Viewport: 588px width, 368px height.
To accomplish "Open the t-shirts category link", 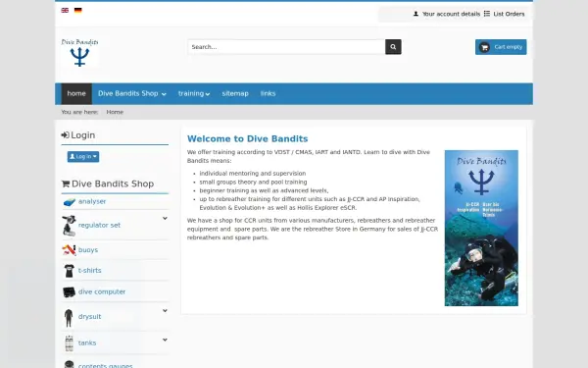I will pyautogui.click(x=89, y=271).
